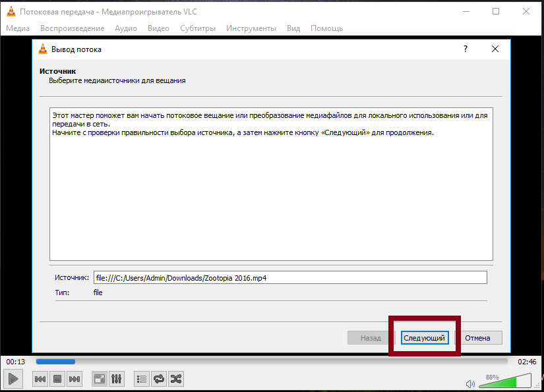Stop playback with the stop button

point(57,379)
